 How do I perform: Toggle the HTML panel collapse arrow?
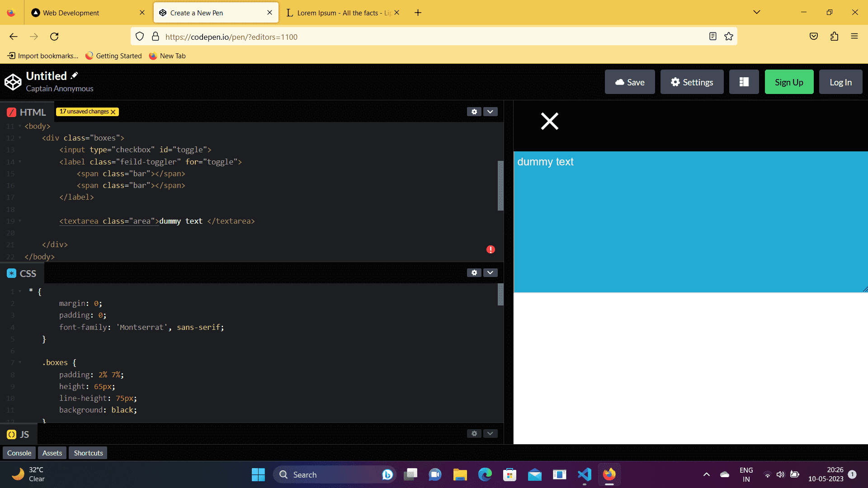[x=490, y=112]
